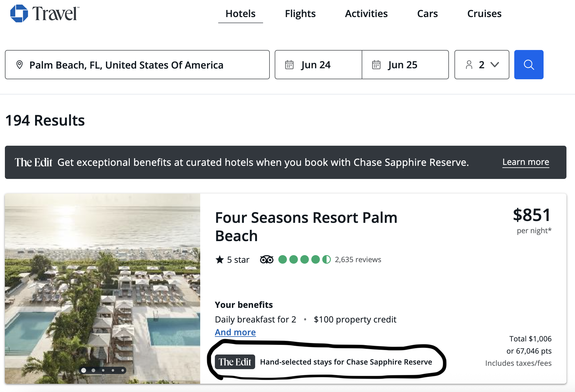This screenshot has height=392, width=575.
Task: Click the Palm Beach destination input field
Action: click(137, 65)
